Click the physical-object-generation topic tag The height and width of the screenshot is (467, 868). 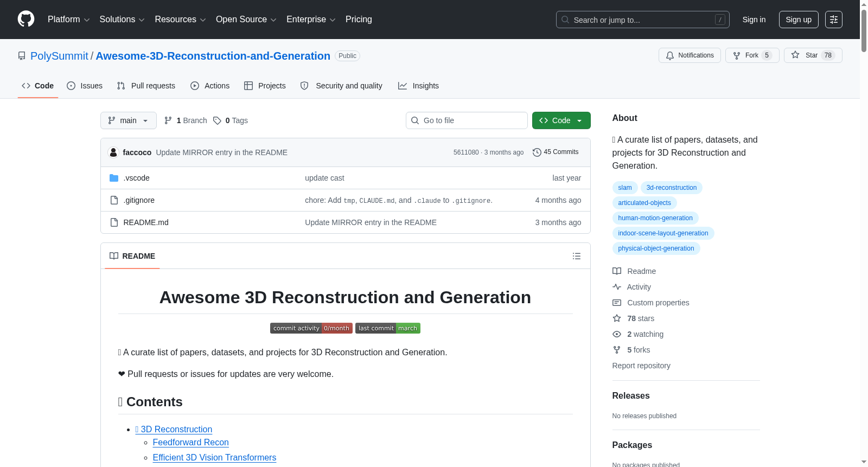click(x=656, y=248)
